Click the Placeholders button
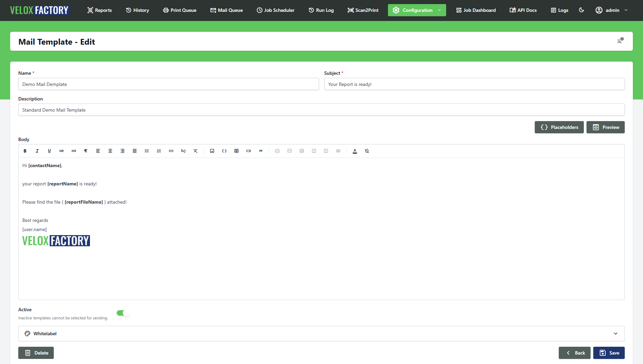 (559, 127)
